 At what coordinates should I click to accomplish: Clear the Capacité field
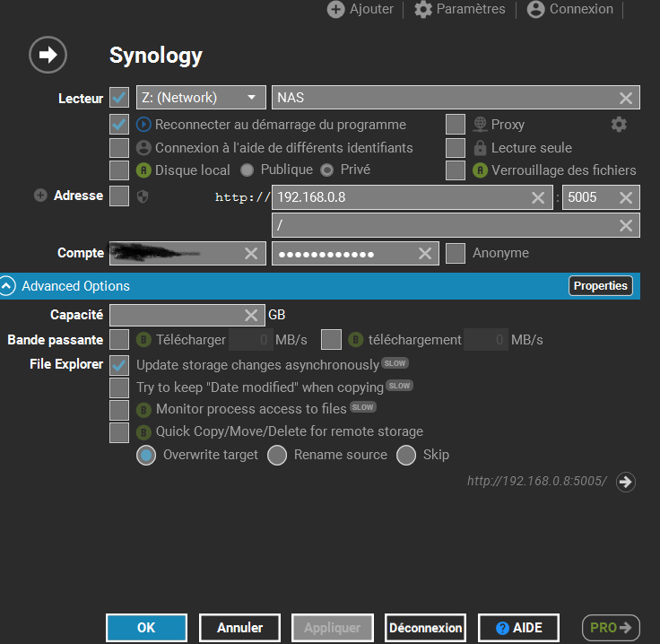click(251, 315)
